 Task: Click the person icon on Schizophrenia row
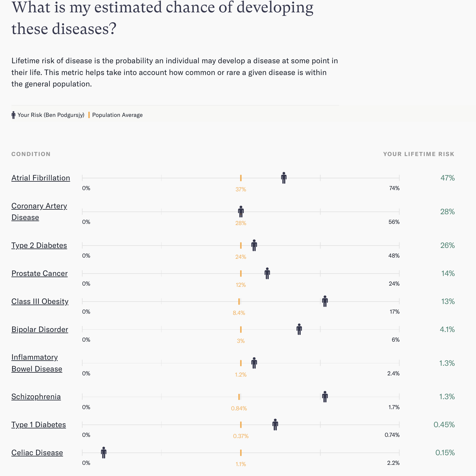tap(325, 397)
